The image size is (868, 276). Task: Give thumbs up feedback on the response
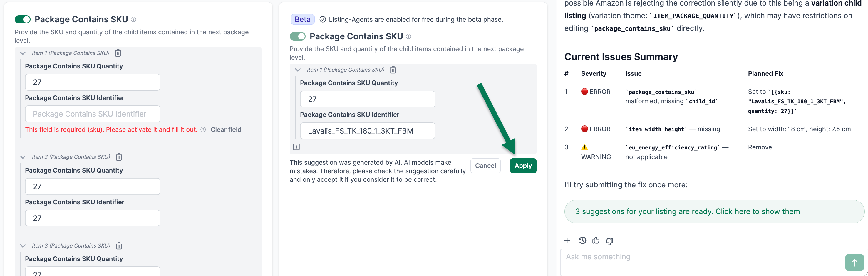tap(596, 240)
